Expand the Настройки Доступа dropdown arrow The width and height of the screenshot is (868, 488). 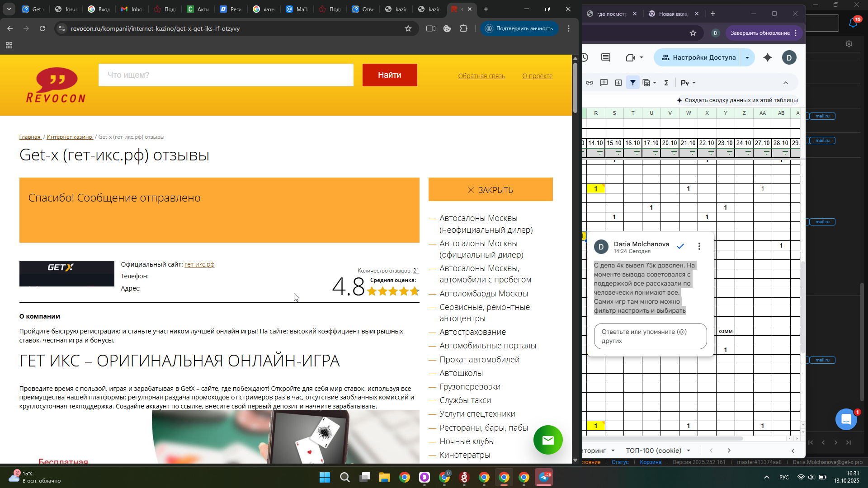click(x=747, y=57)
